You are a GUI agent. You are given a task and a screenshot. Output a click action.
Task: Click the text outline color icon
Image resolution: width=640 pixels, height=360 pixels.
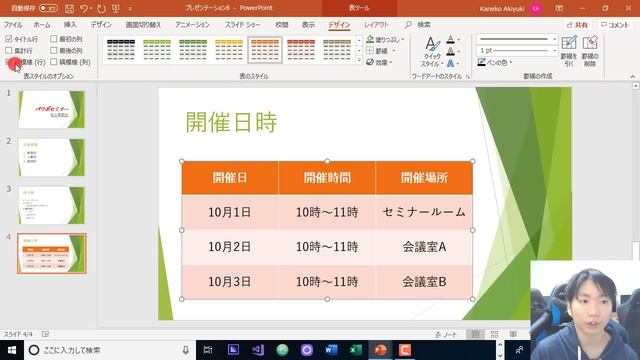tap(452, 51)
